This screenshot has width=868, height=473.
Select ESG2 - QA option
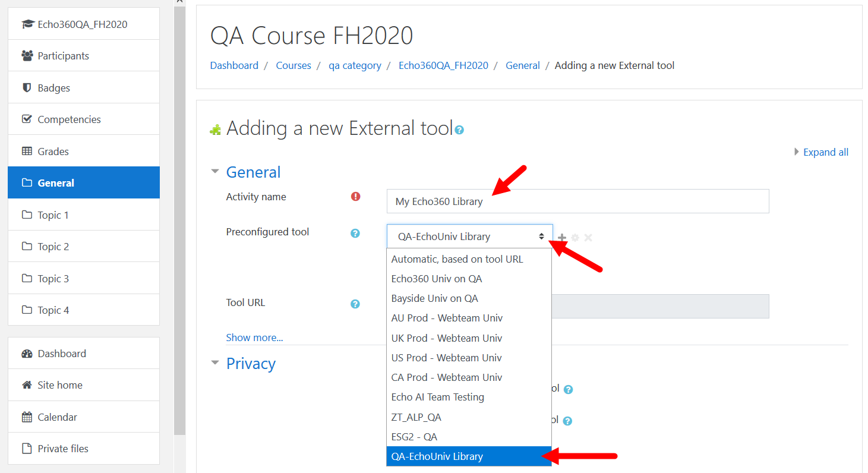point(469,437)
